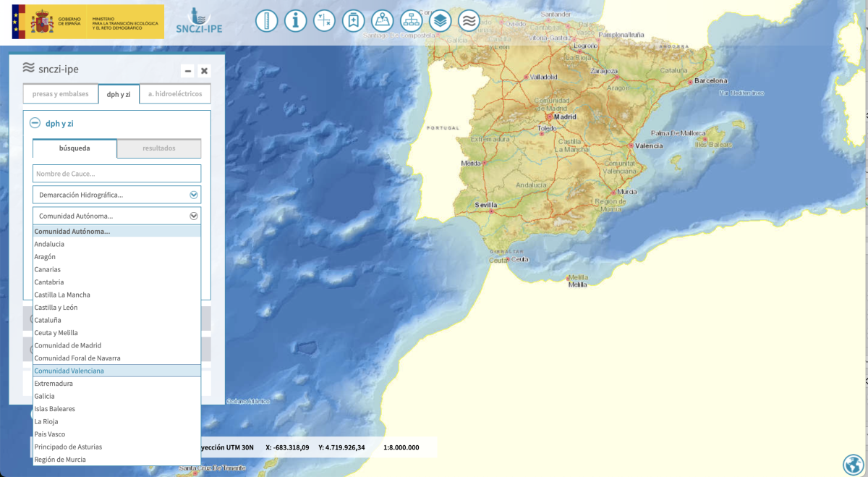Open the map layers panel

click(x=440, y=21)
